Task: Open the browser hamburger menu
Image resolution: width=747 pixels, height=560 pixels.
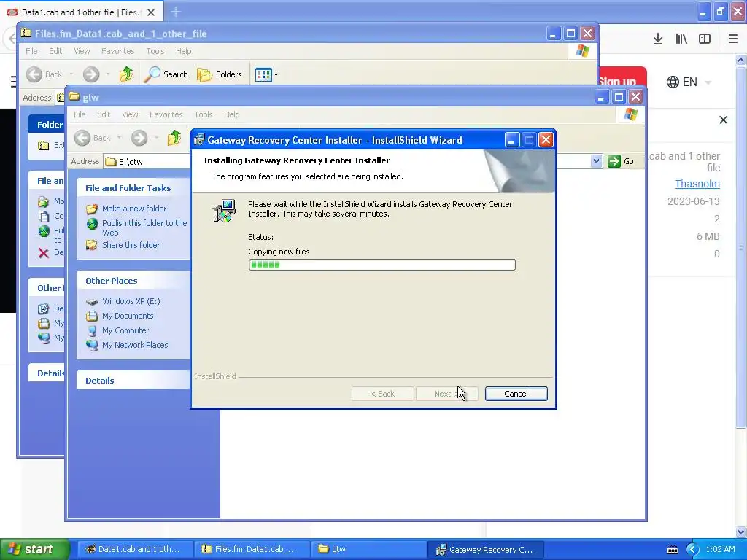Action: pos(733,39)
